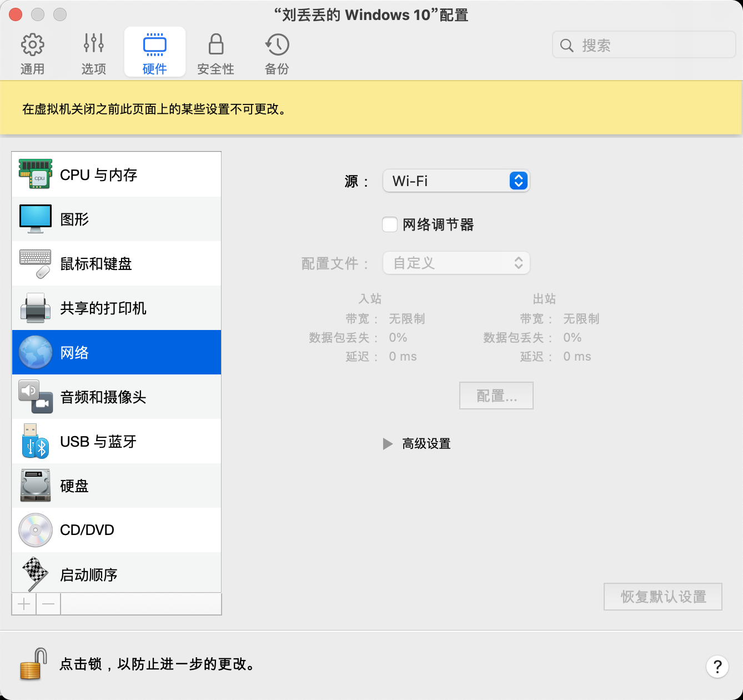This screenshot has height=700, width=743.
Task: Click the magnifier icon in search field
Action: coord(566,46)
